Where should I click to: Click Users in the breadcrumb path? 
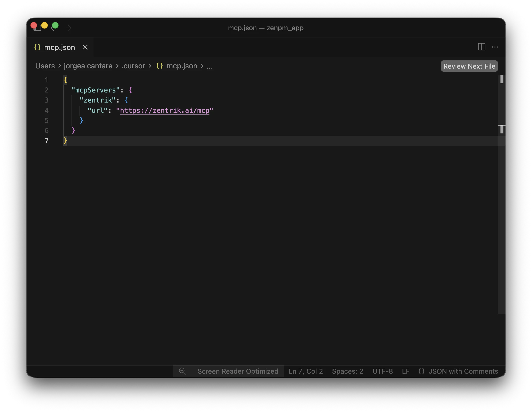tap(45, 66)
